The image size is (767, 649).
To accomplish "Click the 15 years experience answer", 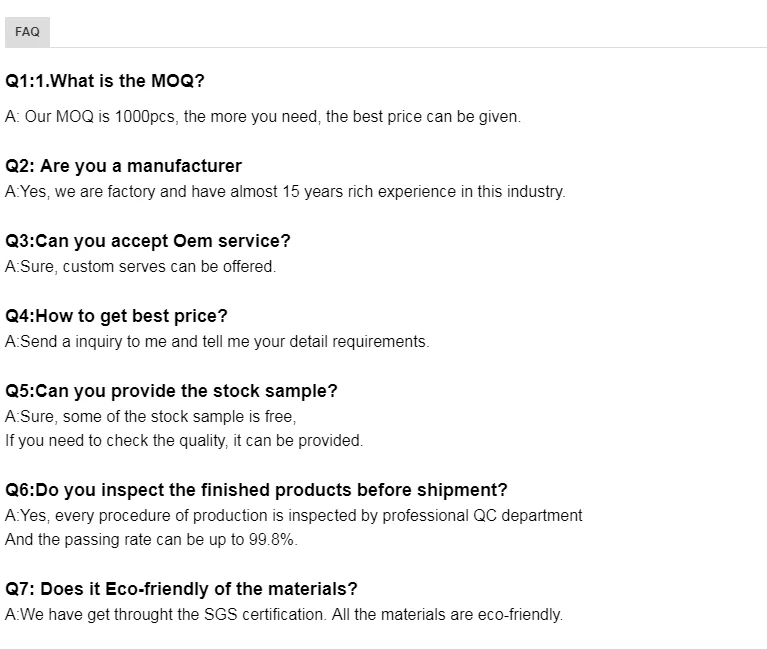I will (285, 191).
